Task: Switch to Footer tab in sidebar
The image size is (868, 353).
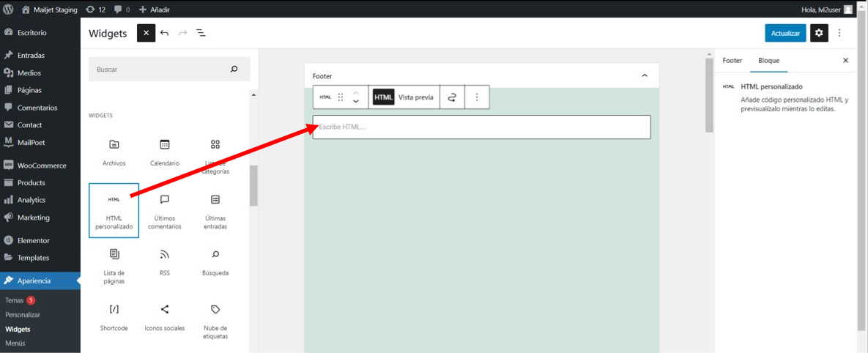Action: click(x=732, y=61)
